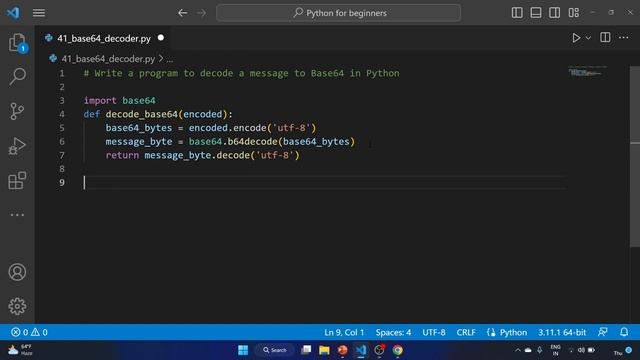Viewport: 640px width, 360px height.
Task: Open the editor More Actions menu
Action: pyautogui.click(x=624, y=38)
